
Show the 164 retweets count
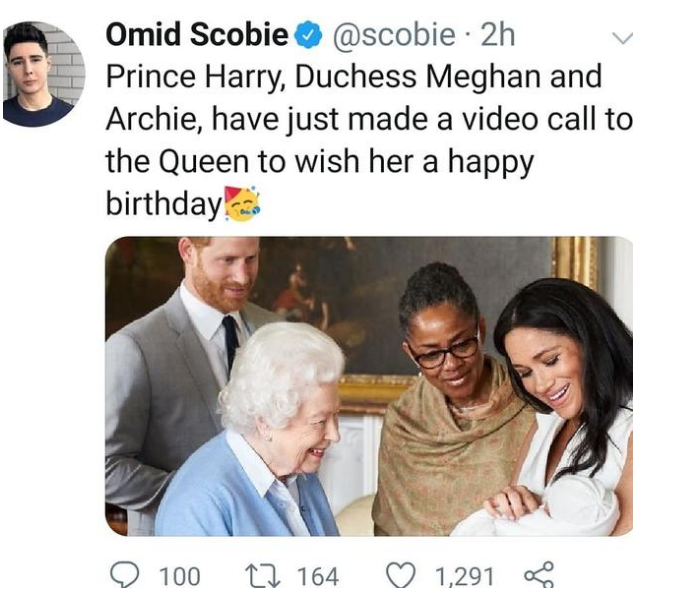pos(318,577)
